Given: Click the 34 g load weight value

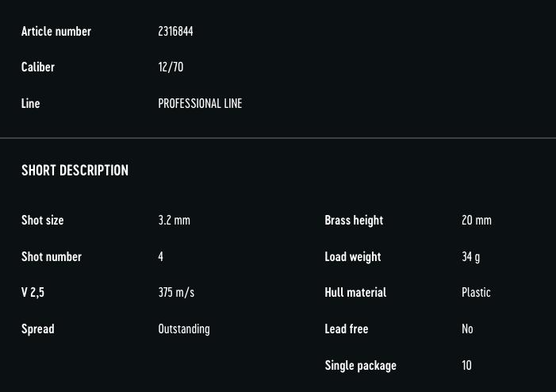Looking at the screenshot, I should tap(471, 257).
